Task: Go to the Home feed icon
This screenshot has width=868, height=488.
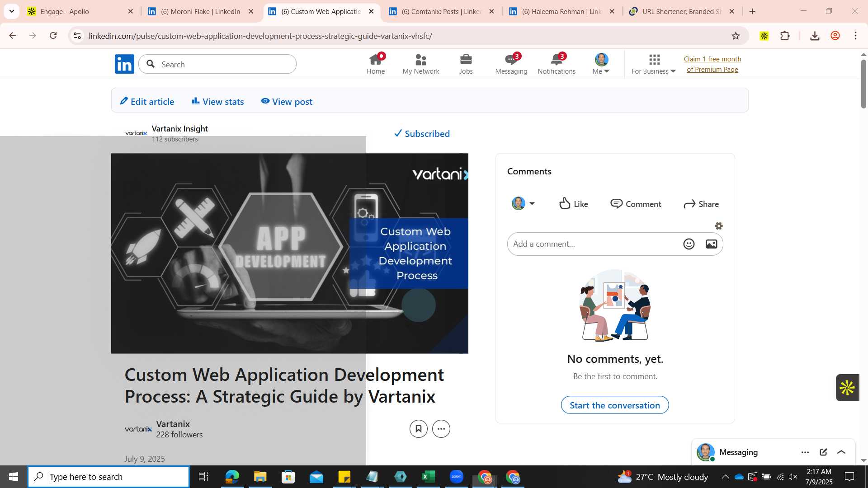Action: (x=376, y=64)
